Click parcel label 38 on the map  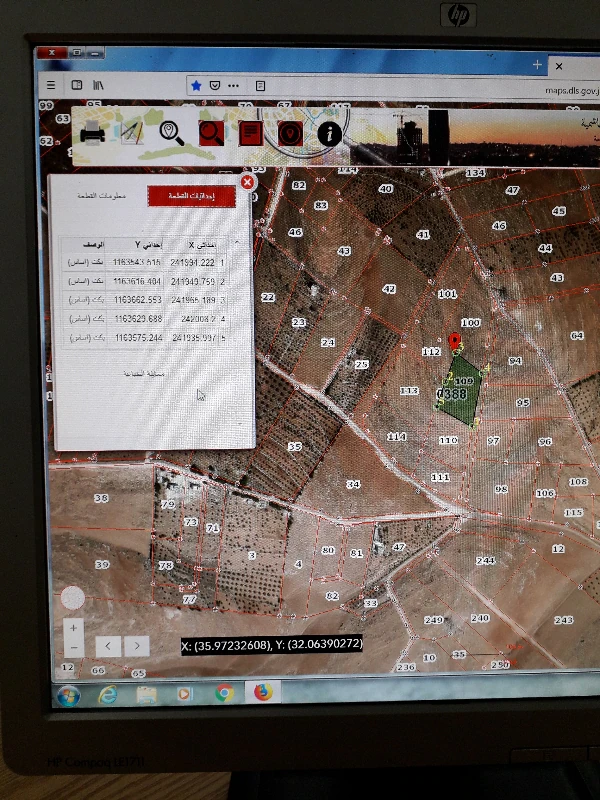(101, 498)
